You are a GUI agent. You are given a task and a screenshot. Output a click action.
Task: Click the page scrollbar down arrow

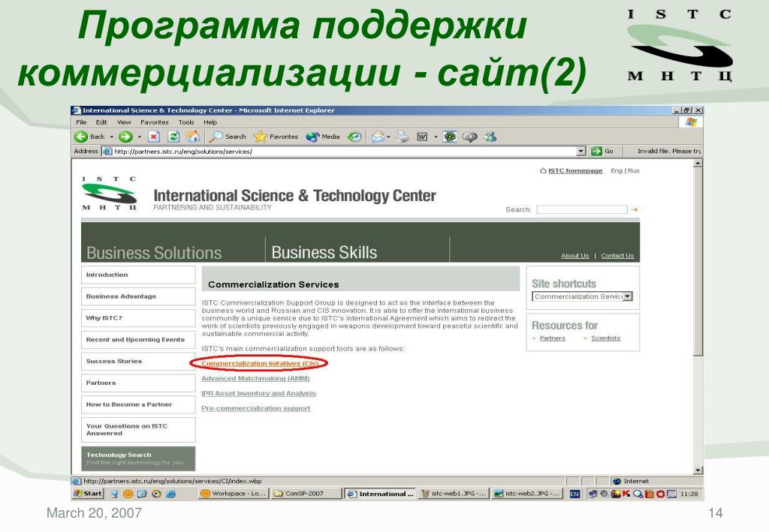pyautogui.click(x=698, y=470)
